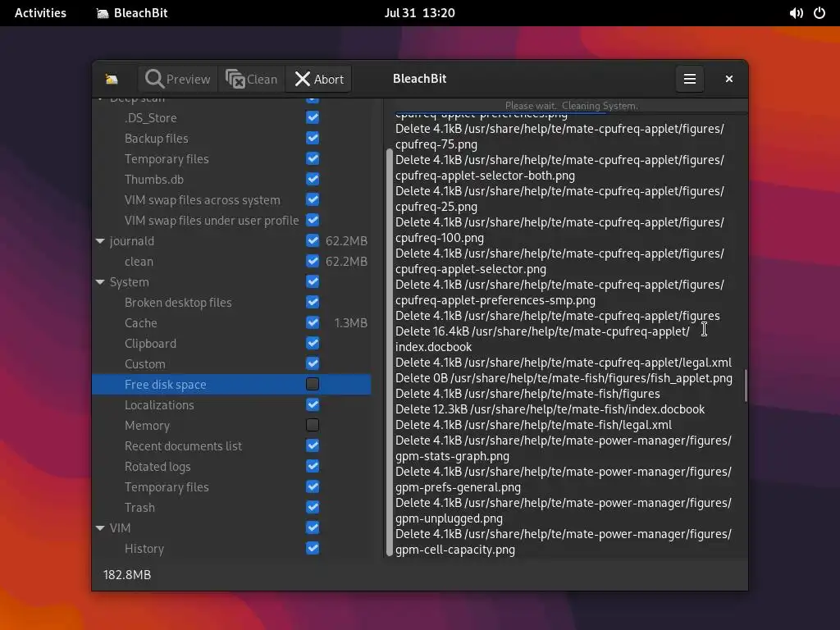Image resolution: width=840 pixels, height=630 pixels.
Task: Uncheck the Rotated logs checkbox
Action: click(313, 466)
